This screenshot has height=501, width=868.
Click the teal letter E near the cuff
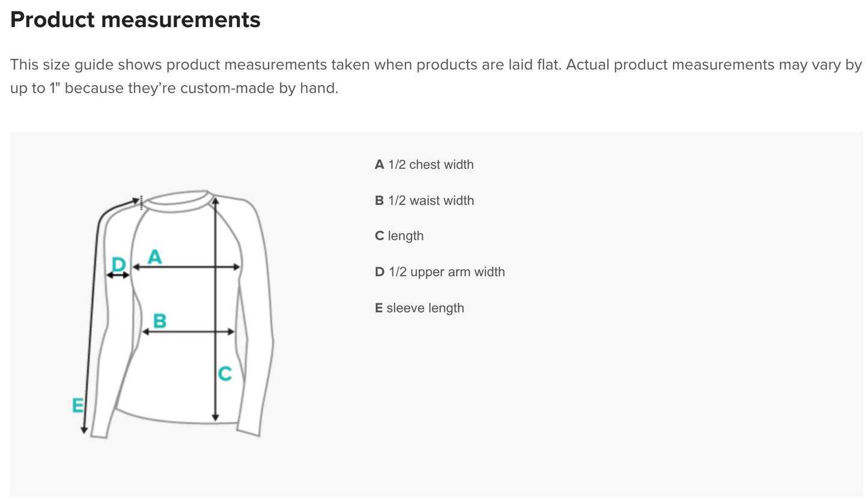tap(77, 405)
